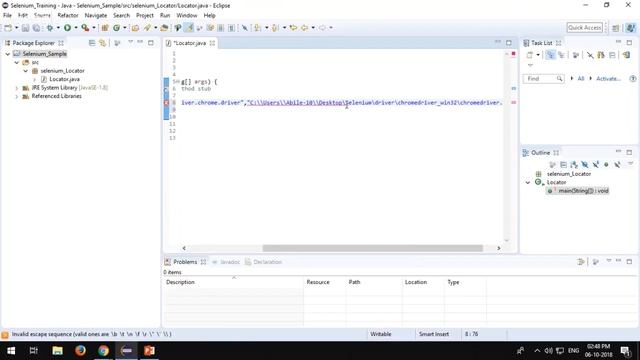The height and width of the screenshot is (360, 640).
Task: Open Firefox from the Windows taskbar
Action: point(80,351)
